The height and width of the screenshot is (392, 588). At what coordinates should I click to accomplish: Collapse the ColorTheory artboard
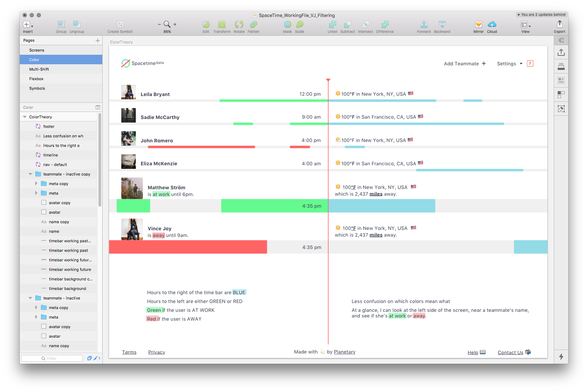point(25,117)
